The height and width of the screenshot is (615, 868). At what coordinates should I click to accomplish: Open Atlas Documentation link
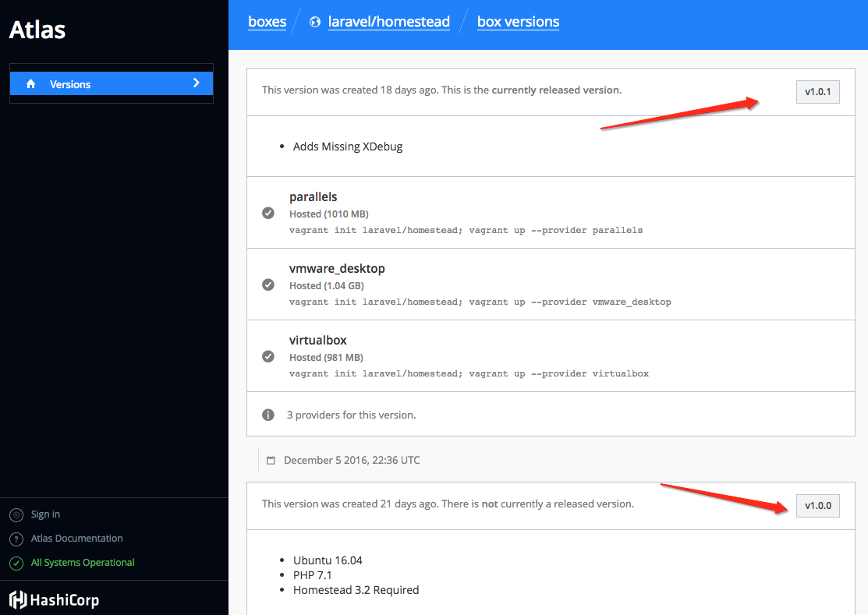pos(77,538)
